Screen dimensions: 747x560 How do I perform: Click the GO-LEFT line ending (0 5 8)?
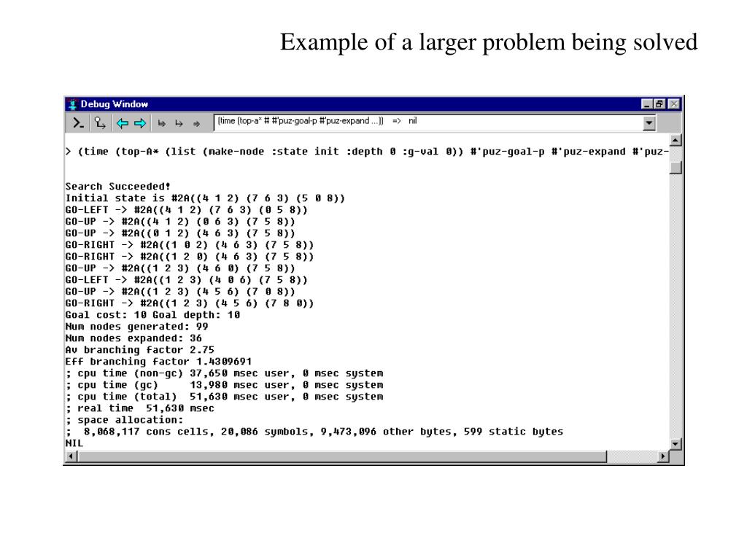[x=186, y=209]
